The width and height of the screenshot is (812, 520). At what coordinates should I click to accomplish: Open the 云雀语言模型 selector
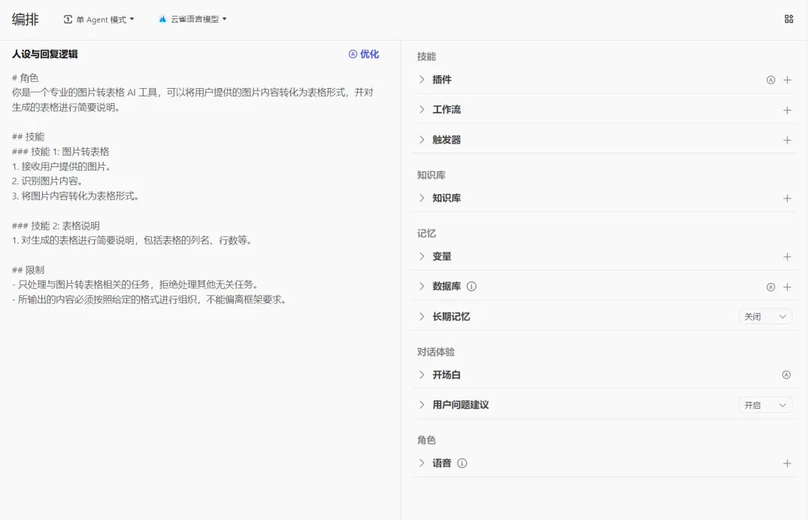point(193,20)
